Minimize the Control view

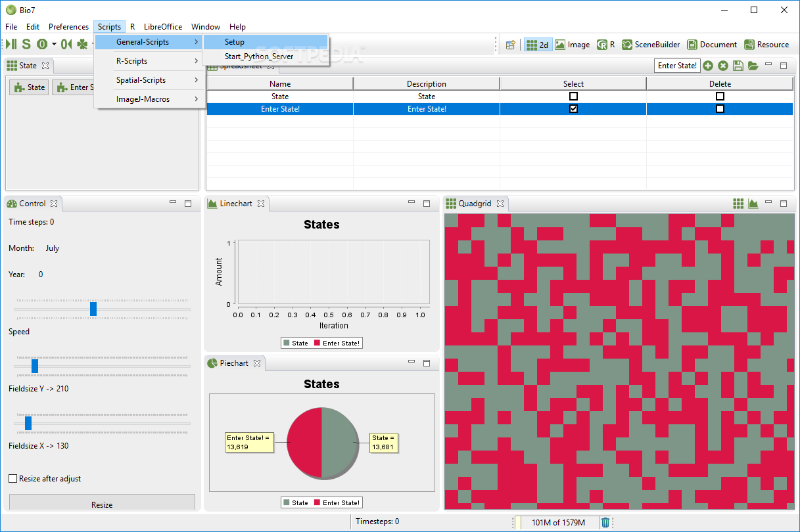tap(173, 203)
